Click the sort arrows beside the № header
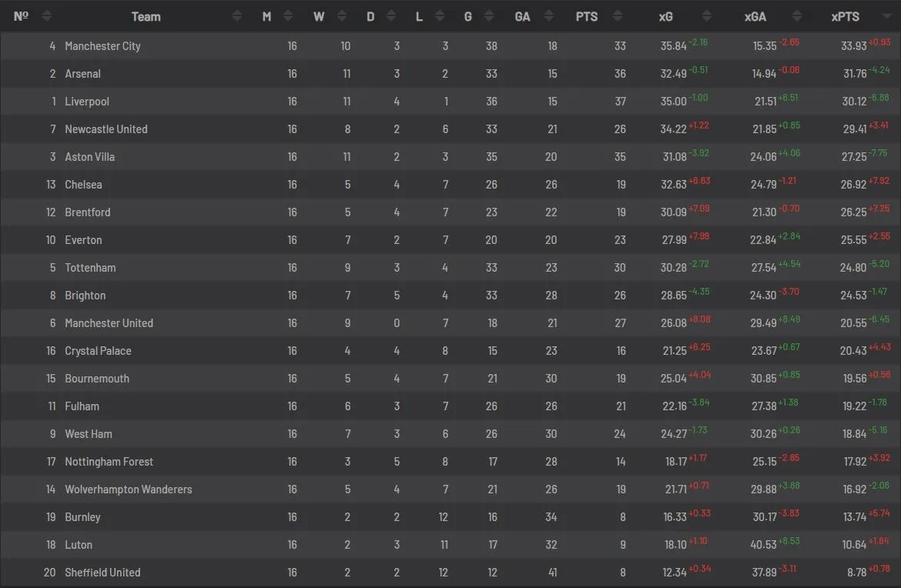Viewport: 901px width, 588px height. (47, 16)
